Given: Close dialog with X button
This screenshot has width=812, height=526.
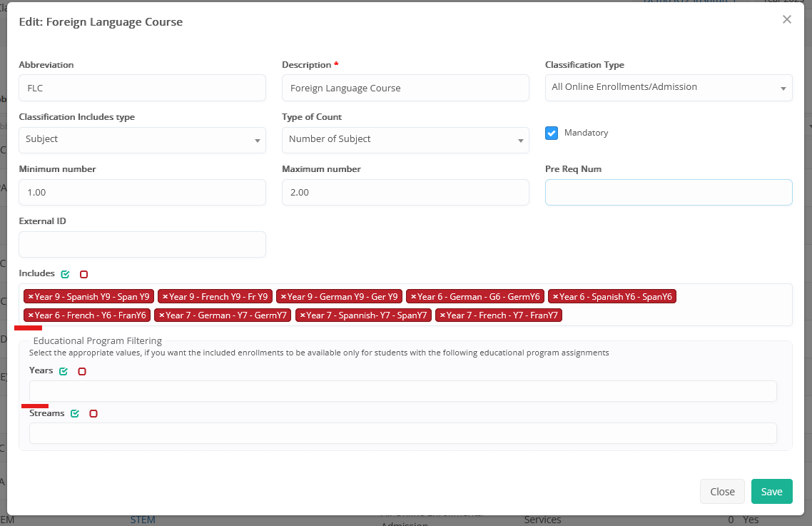Looking at the screenshot, I should [787, 20].
